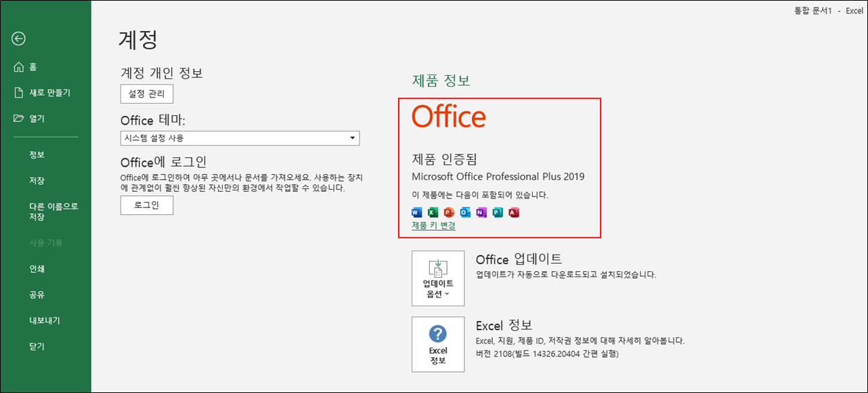
Task: Click the 통합 문서1 - Excel title
Action: pyautogui.click(x=828, y=11)
